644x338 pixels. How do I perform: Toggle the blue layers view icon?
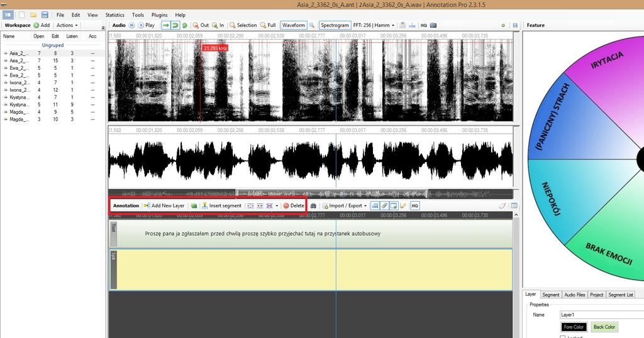point(375,205)
